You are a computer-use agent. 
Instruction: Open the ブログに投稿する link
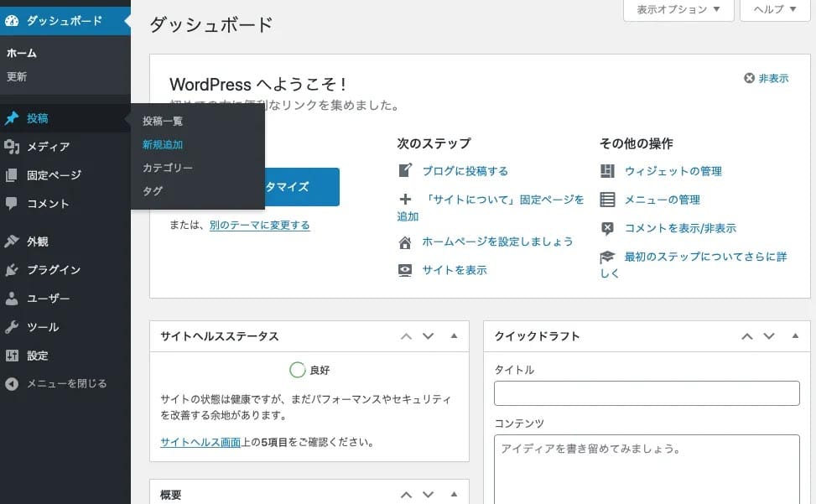click(x=465, y=171)
